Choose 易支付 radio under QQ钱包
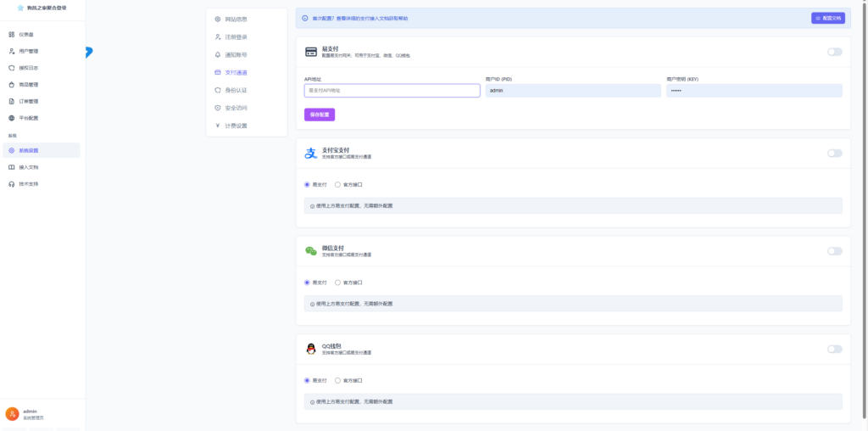 tap(307, 380)
